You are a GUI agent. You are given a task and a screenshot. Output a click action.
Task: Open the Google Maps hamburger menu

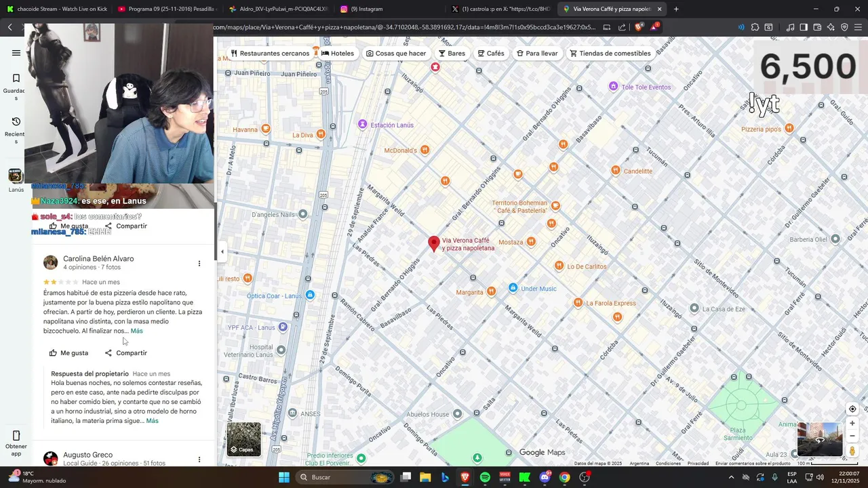(x=16, y=53)
